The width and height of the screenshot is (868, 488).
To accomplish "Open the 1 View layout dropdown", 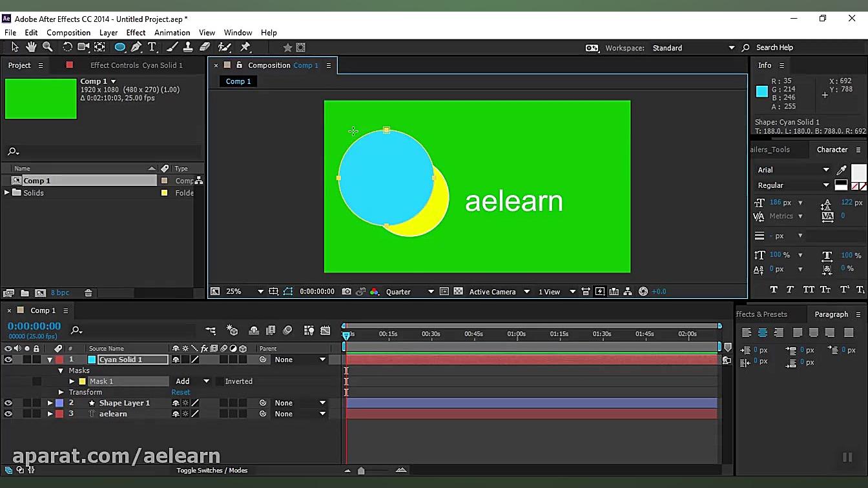I will (557, 292).
